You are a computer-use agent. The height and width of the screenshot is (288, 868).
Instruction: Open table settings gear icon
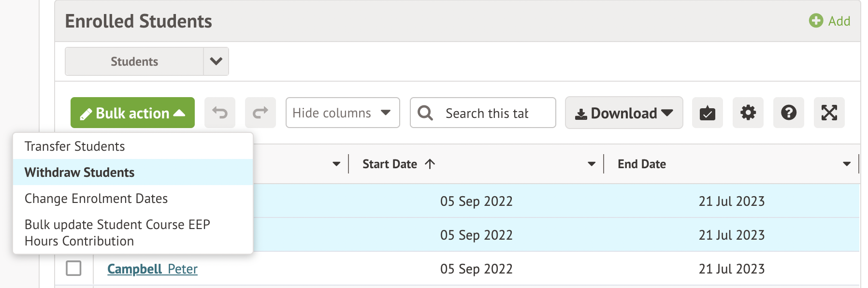click(x=748, y=113)
